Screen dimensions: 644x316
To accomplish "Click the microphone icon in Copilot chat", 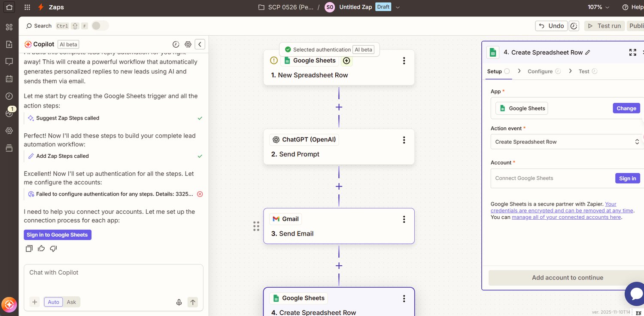I will [179, 302].
